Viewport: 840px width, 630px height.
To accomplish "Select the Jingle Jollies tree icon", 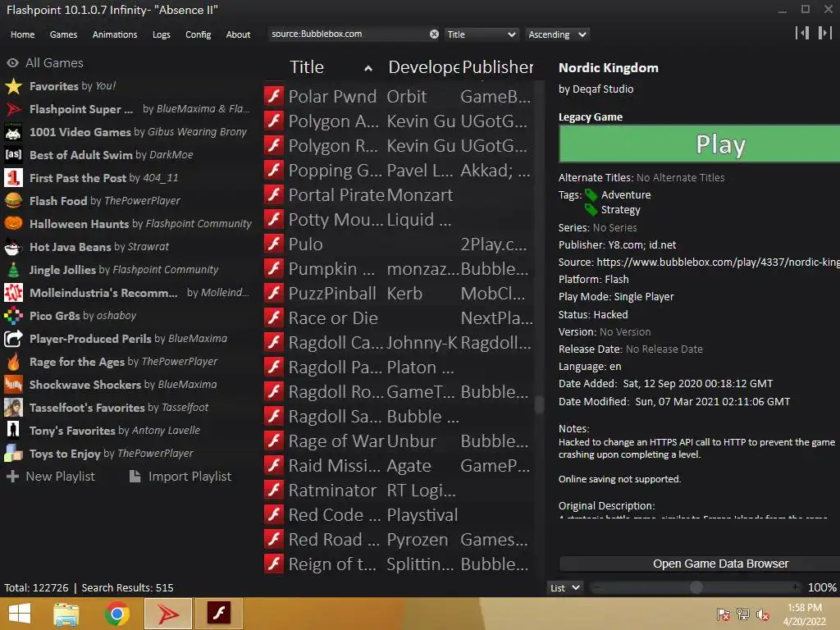I will (13, 269).
